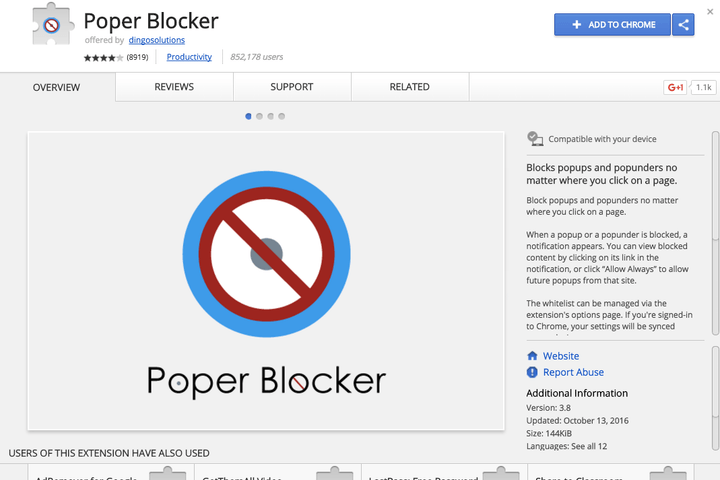Switch to the Reviews tab
The height and width of the screenshot is (480, 720).
click(x=174, y=87)
